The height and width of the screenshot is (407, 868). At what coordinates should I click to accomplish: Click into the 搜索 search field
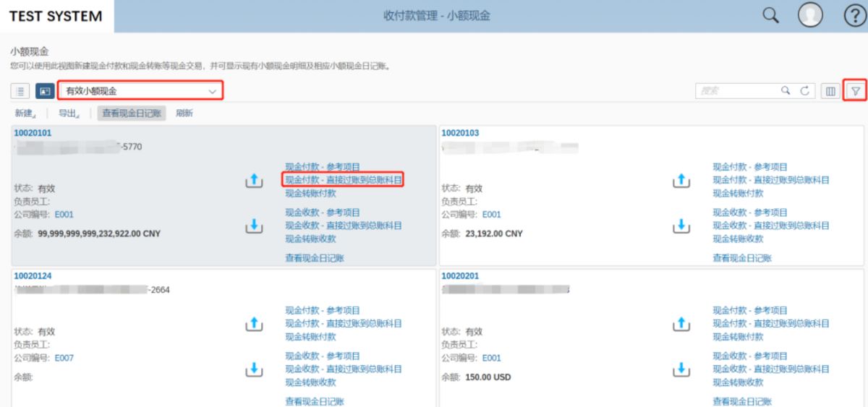click(741, 91)
